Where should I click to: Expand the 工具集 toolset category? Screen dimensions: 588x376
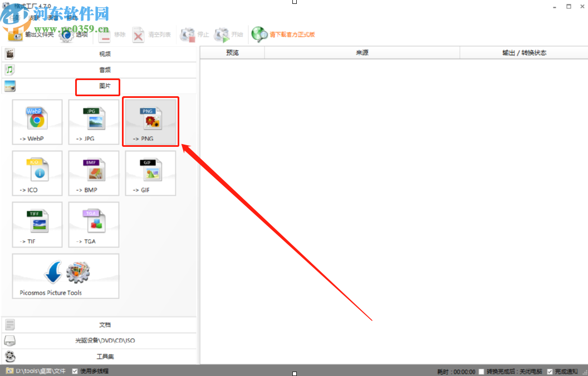click(x=99, y=357)
